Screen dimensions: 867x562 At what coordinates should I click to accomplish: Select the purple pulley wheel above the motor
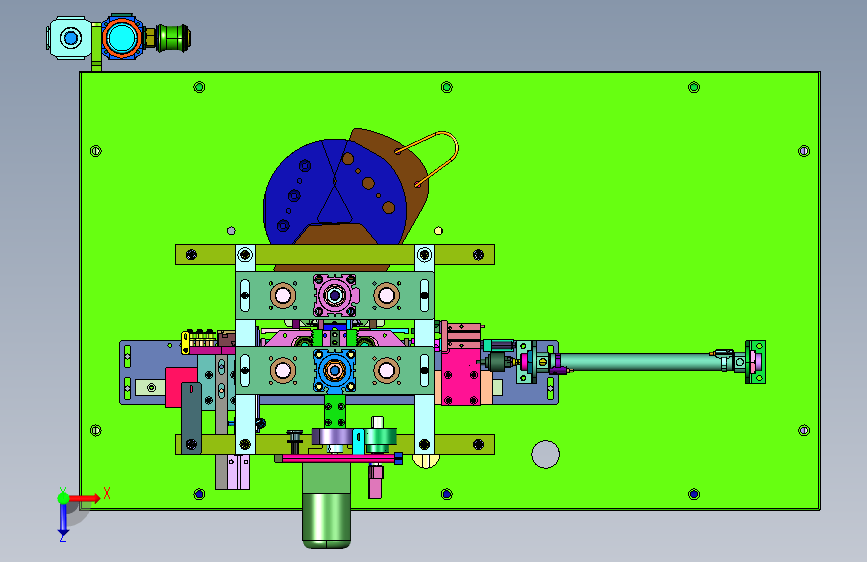[x=332, y=437]
